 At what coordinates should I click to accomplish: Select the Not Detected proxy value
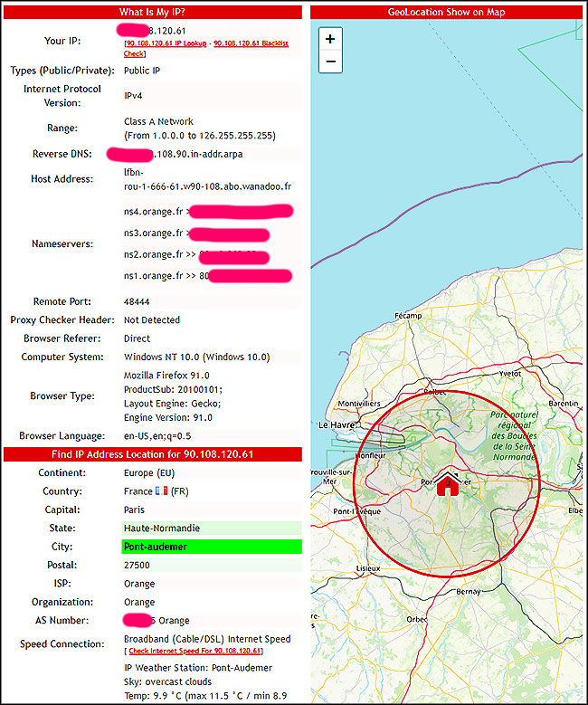point(152,320)
